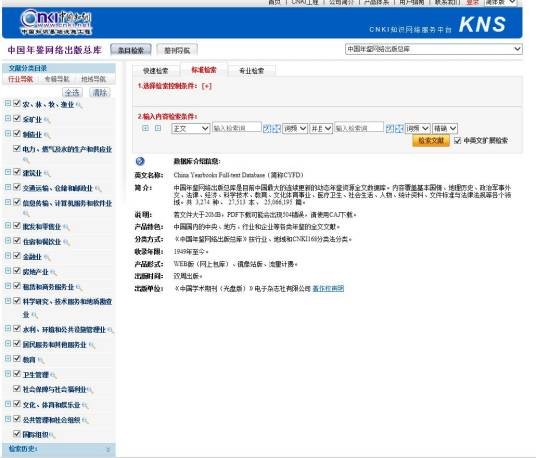Viewport: 536px width, 458px height.
Task: Click the search icon beside 交通运输、仓储和邮政业
Action: (x=98, y=189)
